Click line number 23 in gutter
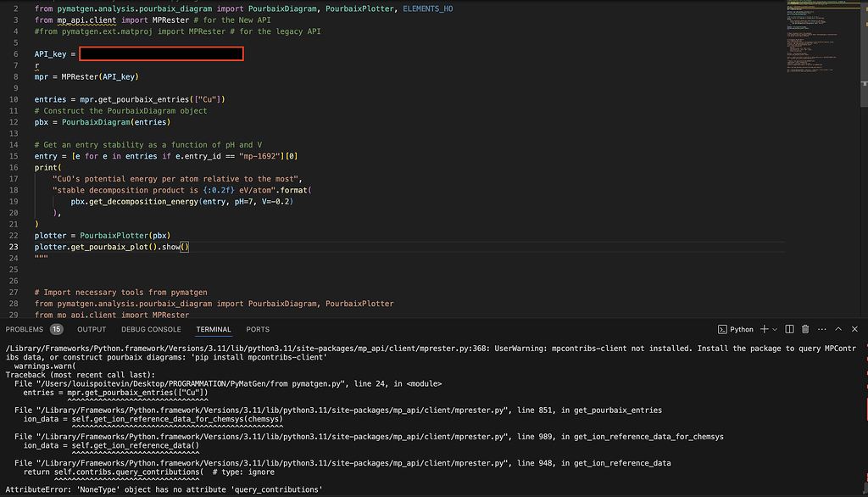 [x=14, y=247]
